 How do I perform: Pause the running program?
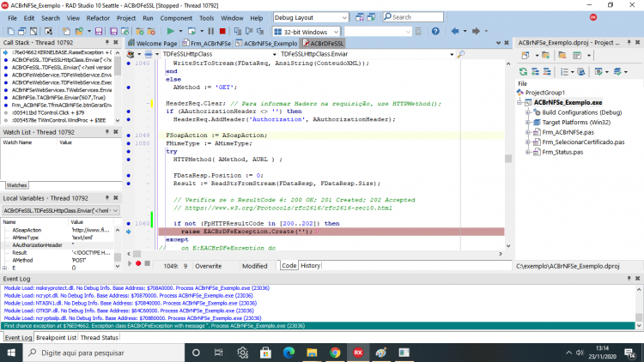pos(211,31)
